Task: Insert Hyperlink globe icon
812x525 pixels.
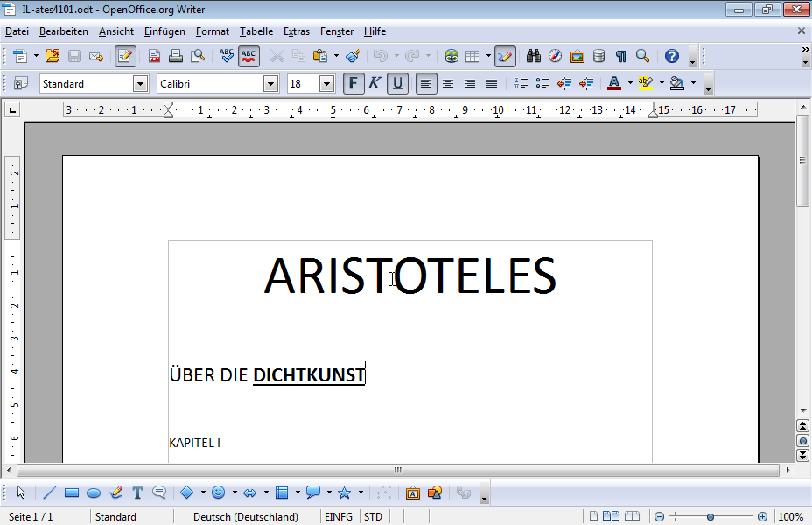Action: (x=451, y=56)
